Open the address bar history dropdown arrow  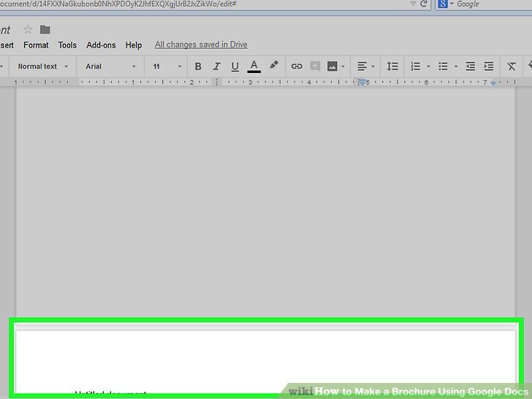413,4
